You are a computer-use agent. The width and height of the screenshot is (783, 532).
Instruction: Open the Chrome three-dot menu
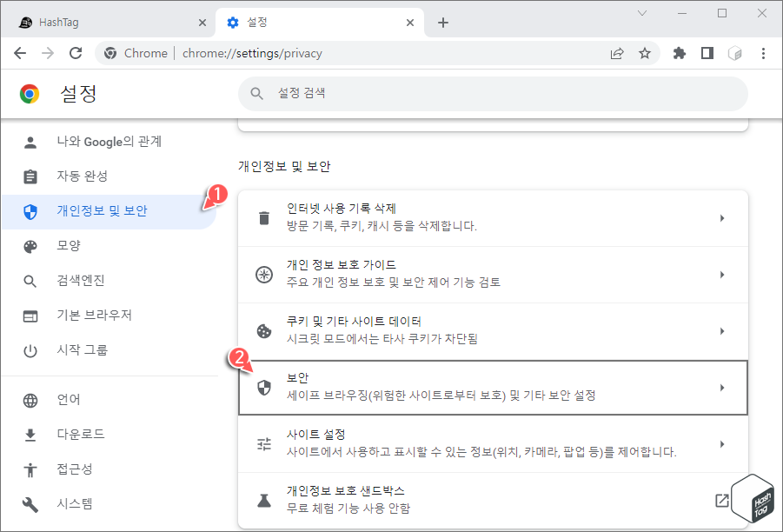coord(763,53)
